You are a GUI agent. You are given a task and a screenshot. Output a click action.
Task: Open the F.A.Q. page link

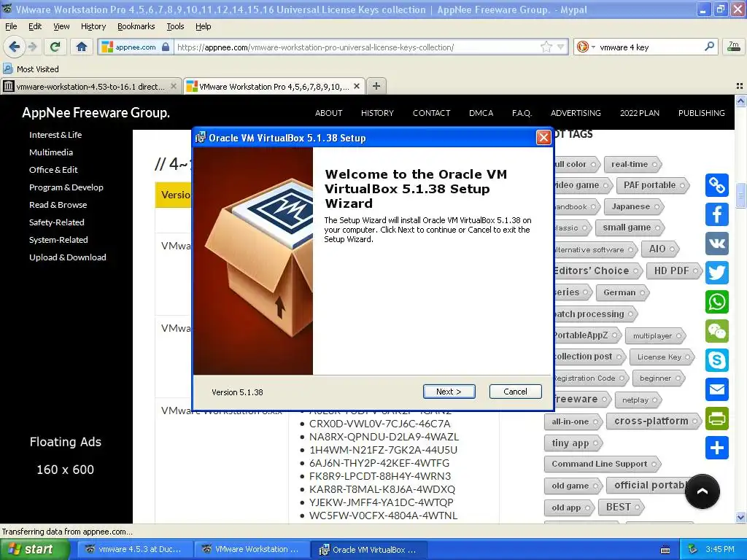point(522,113)
